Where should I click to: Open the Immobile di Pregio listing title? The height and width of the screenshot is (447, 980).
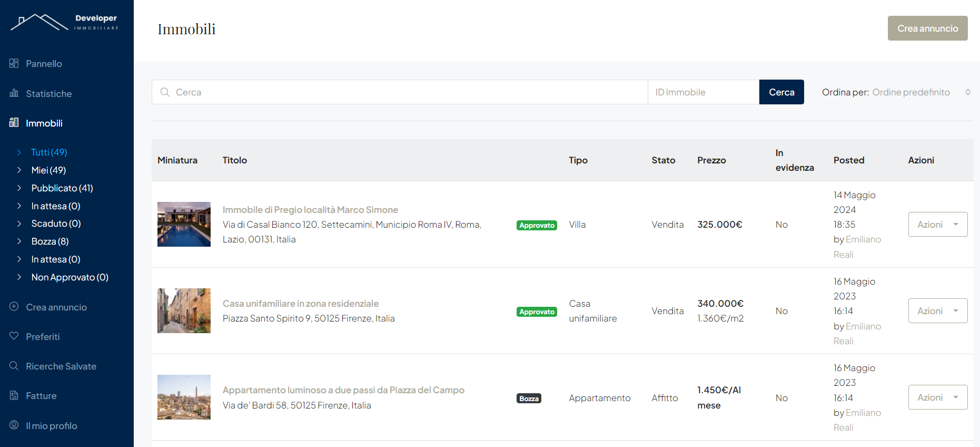click(x=310, y=210)
